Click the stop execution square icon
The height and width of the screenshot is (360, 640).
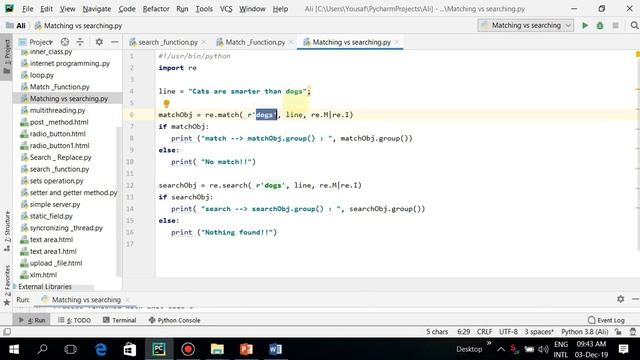[616, 25]
